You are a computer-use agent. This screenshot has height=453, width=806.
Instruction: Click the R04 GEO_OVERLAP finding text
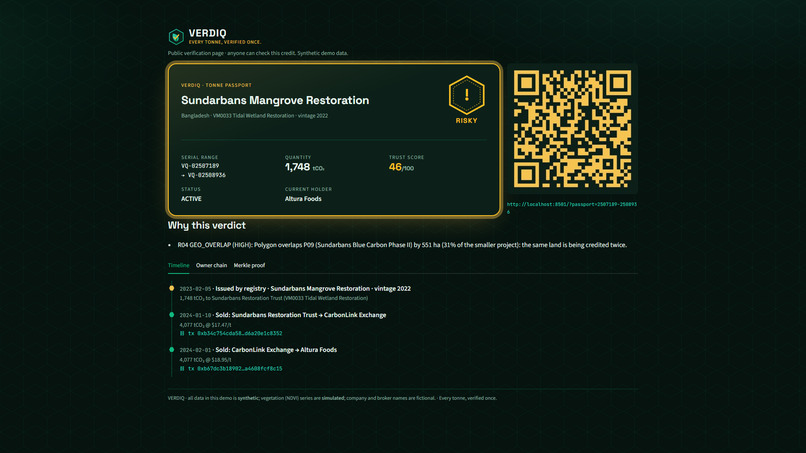402,245
